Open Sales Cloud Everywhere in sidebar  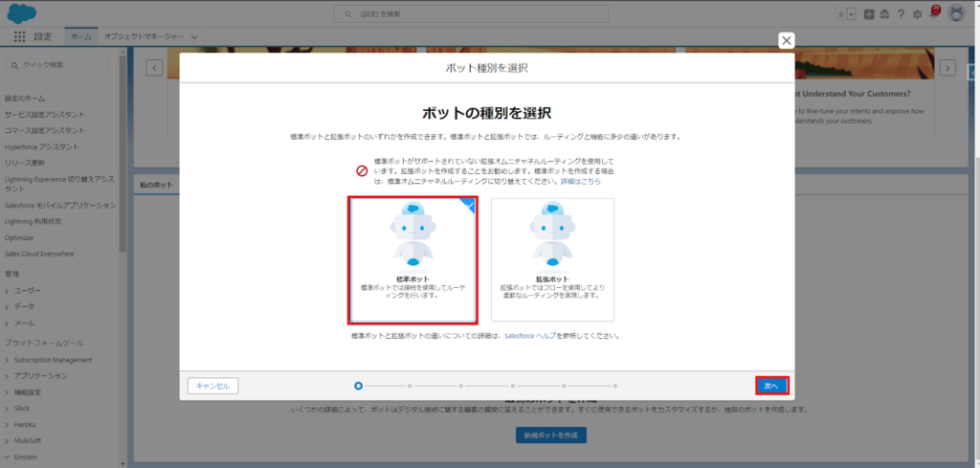coord(39,254)
